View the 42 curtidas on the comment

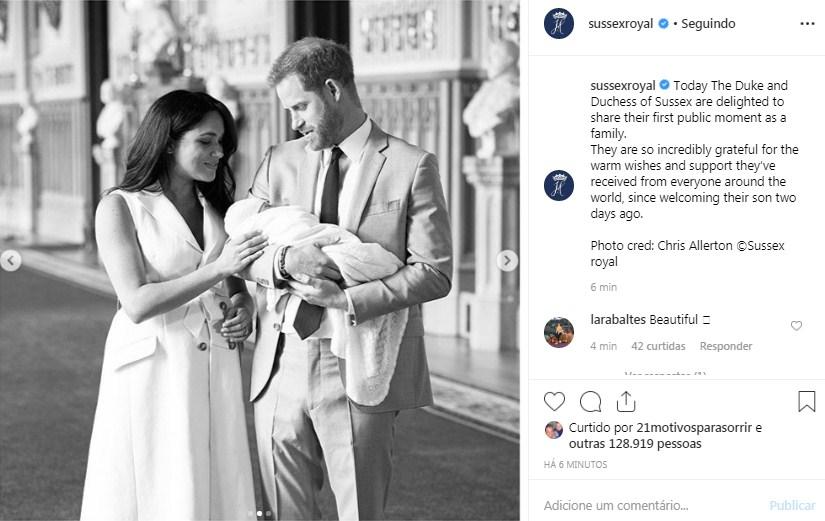coord(658,346)
